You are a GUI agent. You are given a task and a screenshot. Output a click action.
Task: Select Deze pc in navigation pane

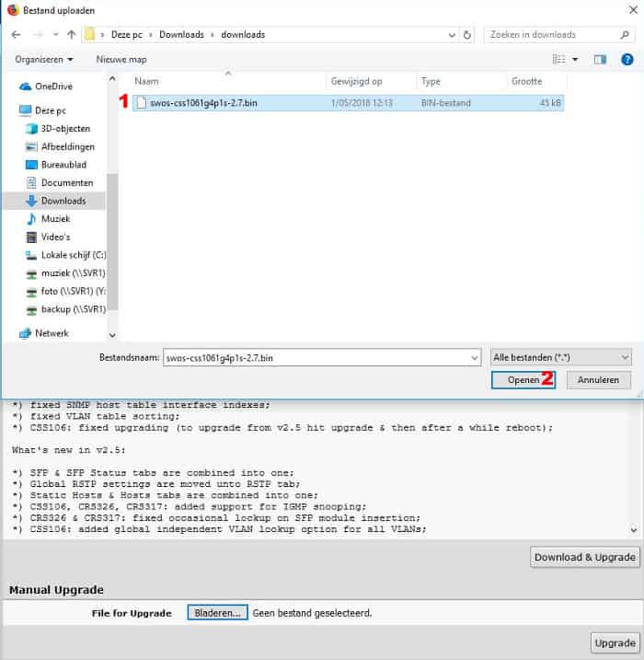(43, 110)
